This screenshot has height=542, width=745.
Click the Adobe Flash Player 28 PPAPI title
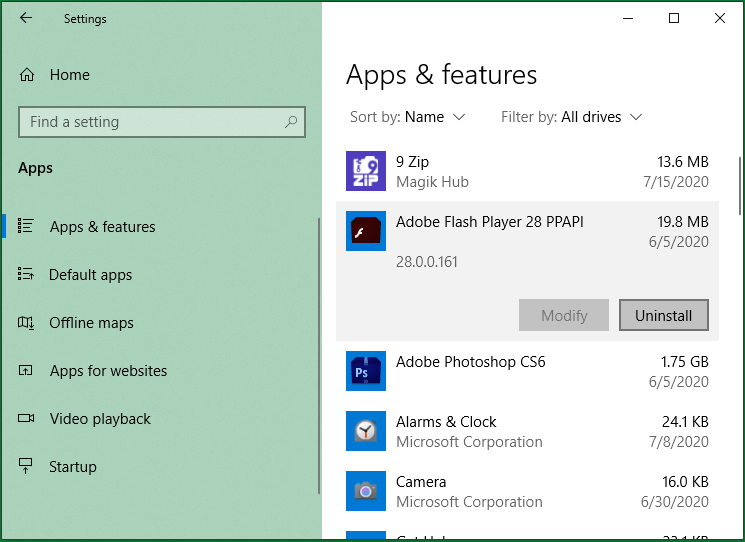[489, 222]
